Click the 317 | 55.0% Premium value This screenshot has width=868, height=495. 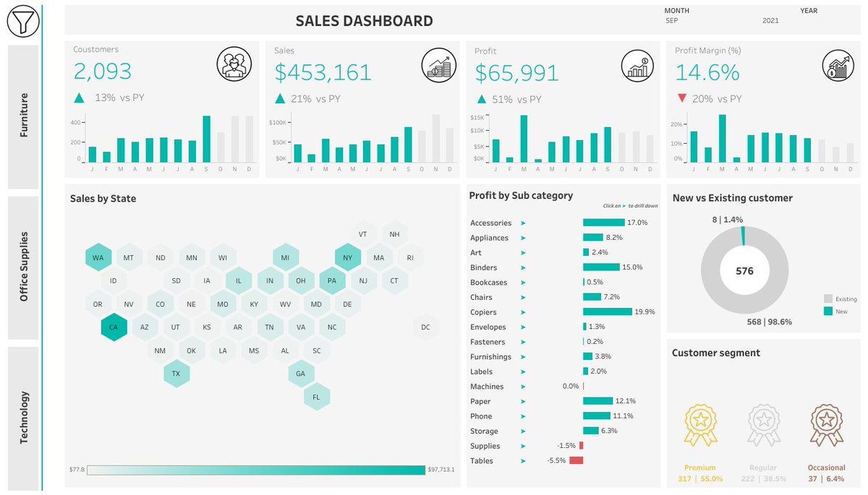[x=701, y=479]
